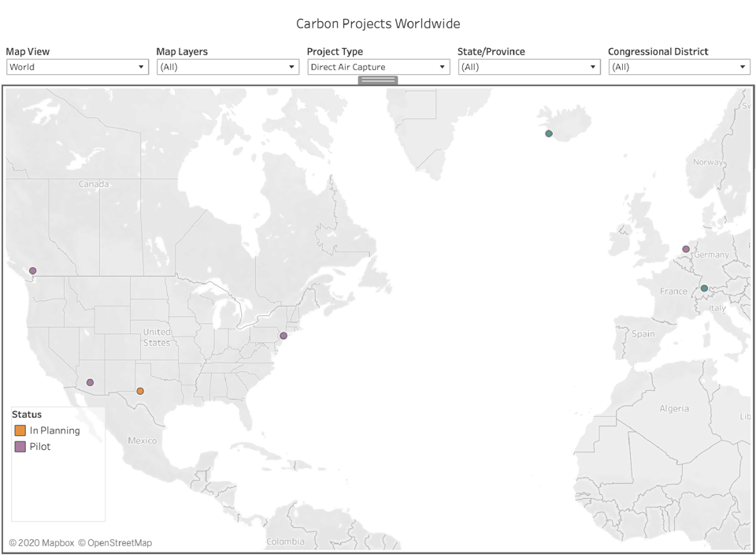The width and height of the screenshot is (756, 558).
Task: Open the Map View dropdown
Action: click(77, 67)
